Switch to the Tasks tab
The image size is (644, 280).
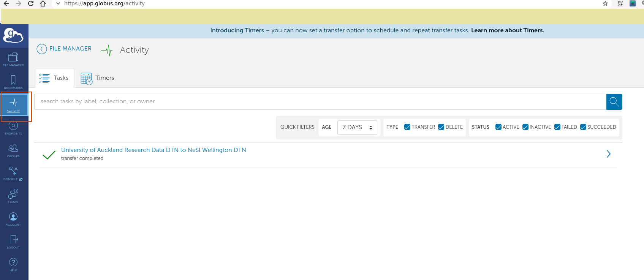55,78
